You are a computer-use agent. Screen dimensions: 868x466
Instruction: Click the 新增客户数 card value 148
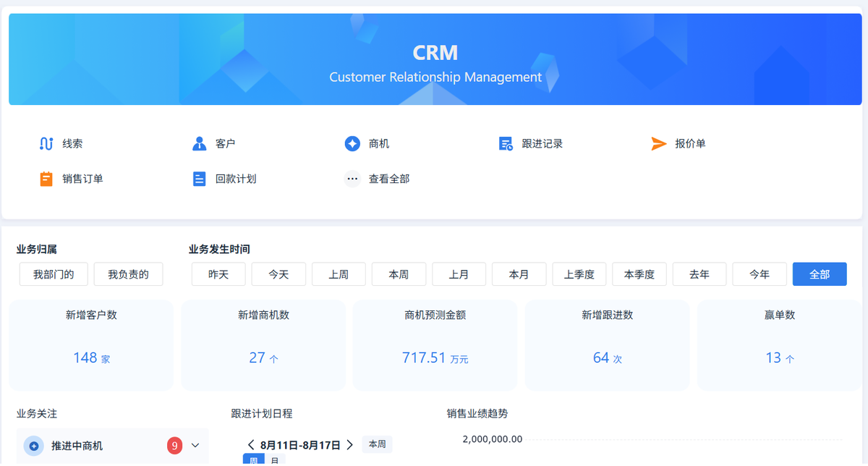point(85,357)
